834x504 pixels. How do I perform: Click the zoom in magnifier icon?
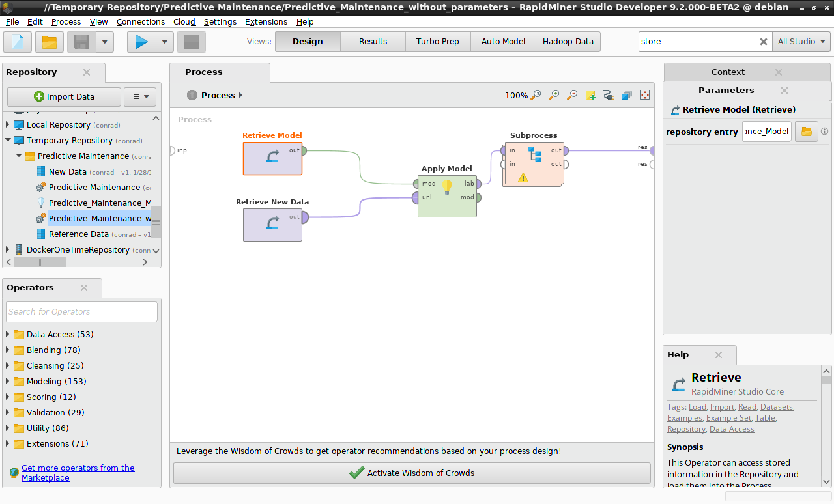(x=554, y=95)
